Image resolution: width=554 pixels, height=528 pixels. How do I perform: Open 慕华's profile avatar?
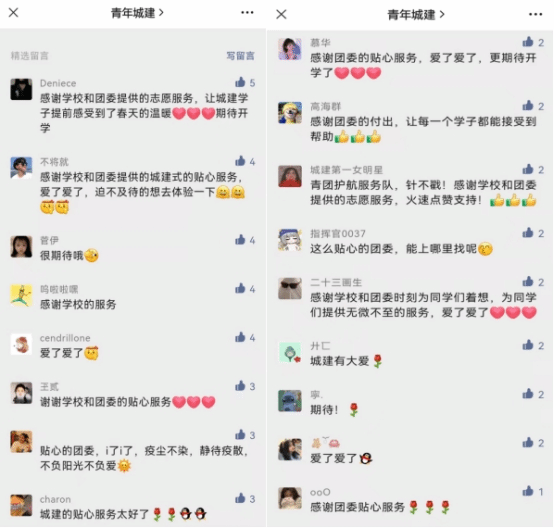pyautogui.click(x=290, y=49)
